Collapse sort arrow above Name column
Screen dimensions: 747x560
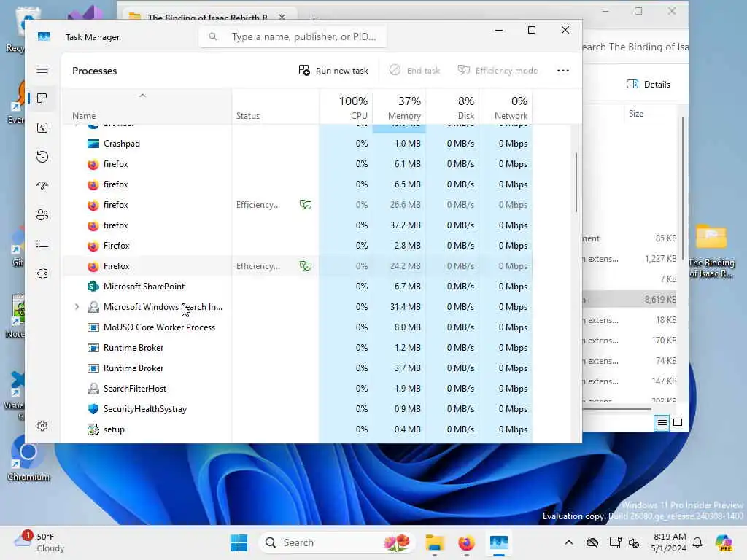click(142, 96)
